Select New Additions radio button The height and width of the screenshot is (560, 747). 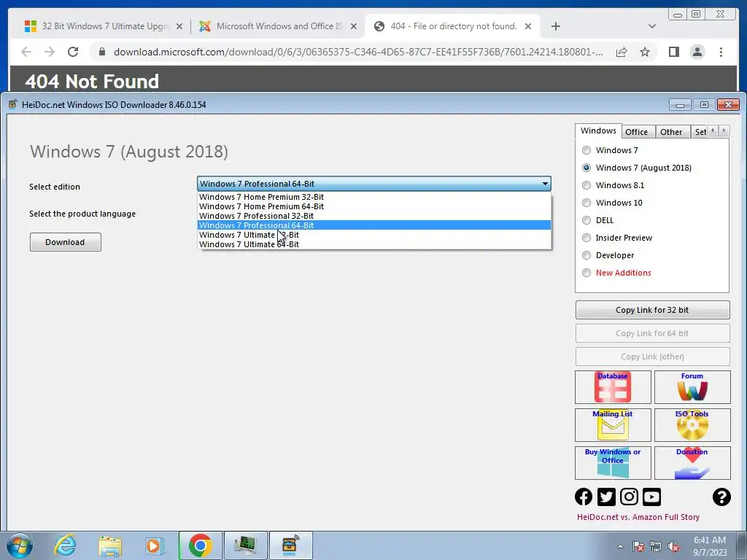click(x=587, y=273)
